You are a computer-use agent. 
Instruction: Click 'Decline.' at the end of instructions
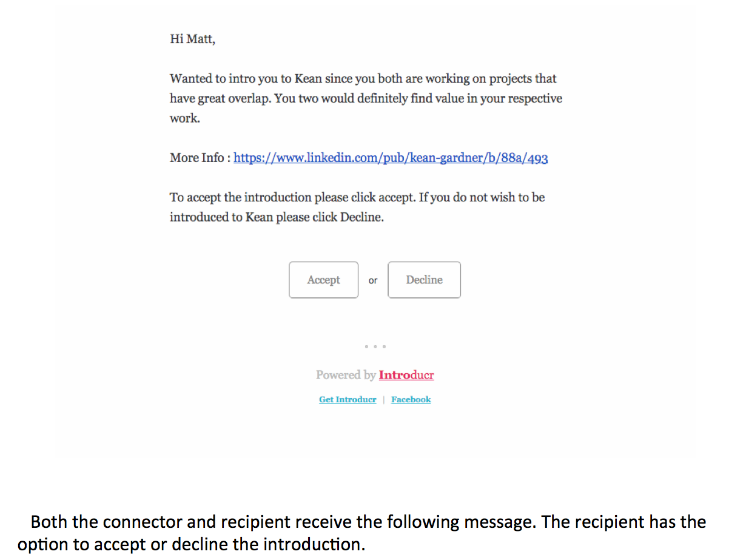[361, 217]
